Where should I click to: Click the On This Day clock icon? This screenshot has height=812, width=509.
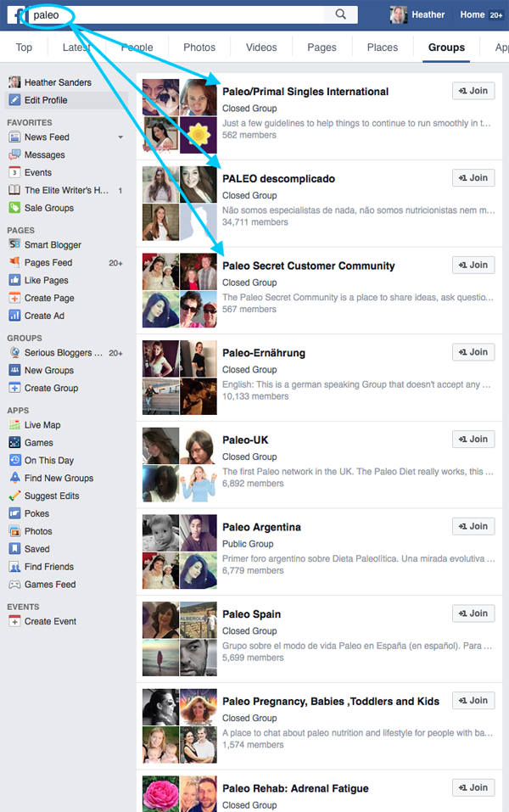tap(14, 461)
